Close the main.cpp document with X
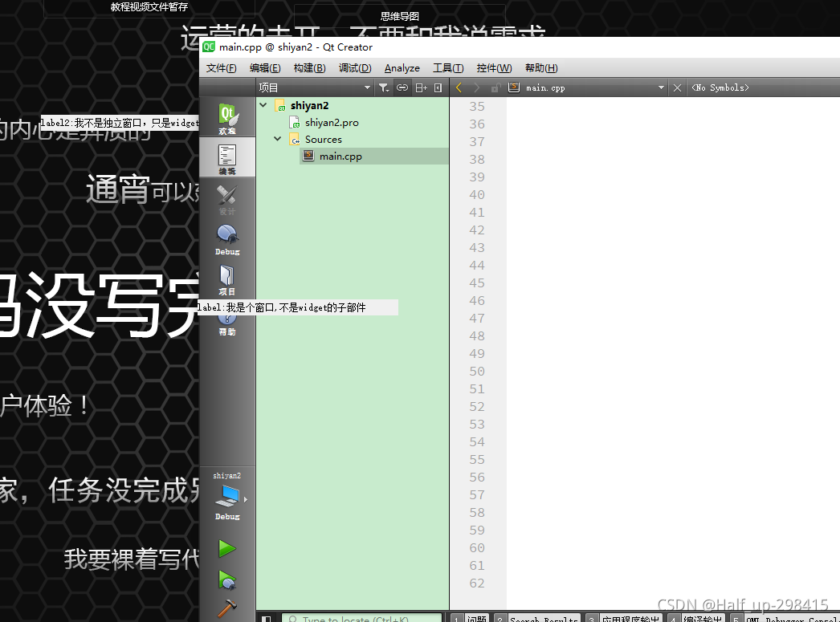Viewport: 840px width, 622px height. [677, 87]
